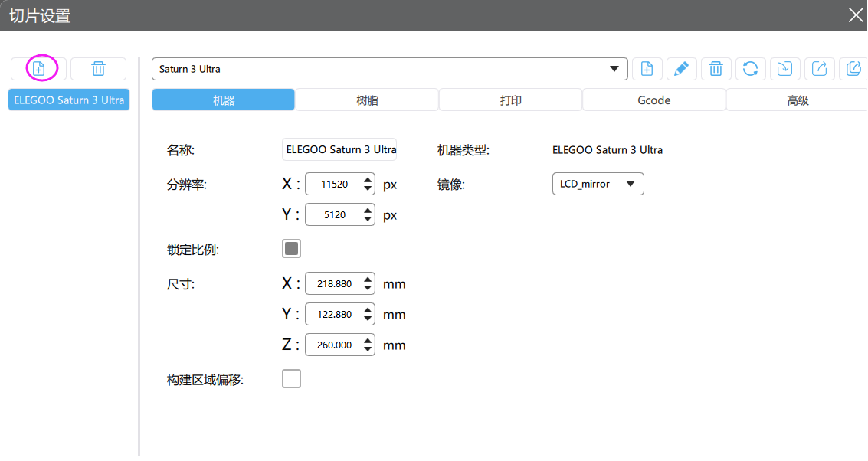Increase resolution X with the up arrow
This screenshot has height=461, width=868.
point(368,179)
